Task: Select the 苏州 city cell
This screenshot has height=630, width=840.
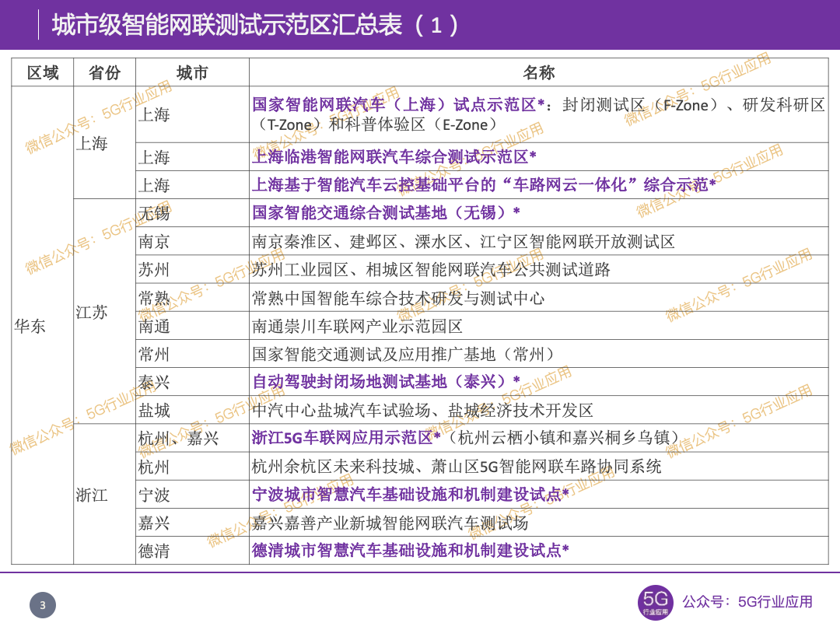Action: [x=192, y=269]
